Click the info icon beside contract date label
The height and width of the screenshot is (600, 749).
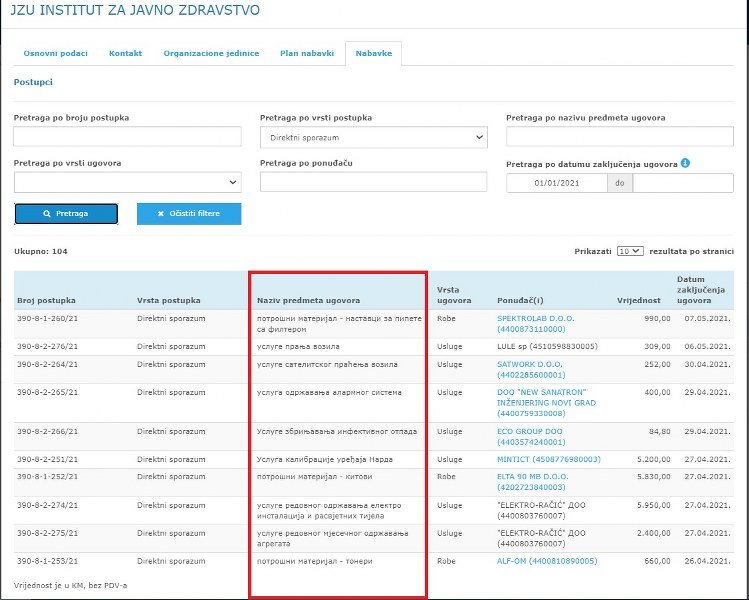pyautogui.click(x=686, y=163)
